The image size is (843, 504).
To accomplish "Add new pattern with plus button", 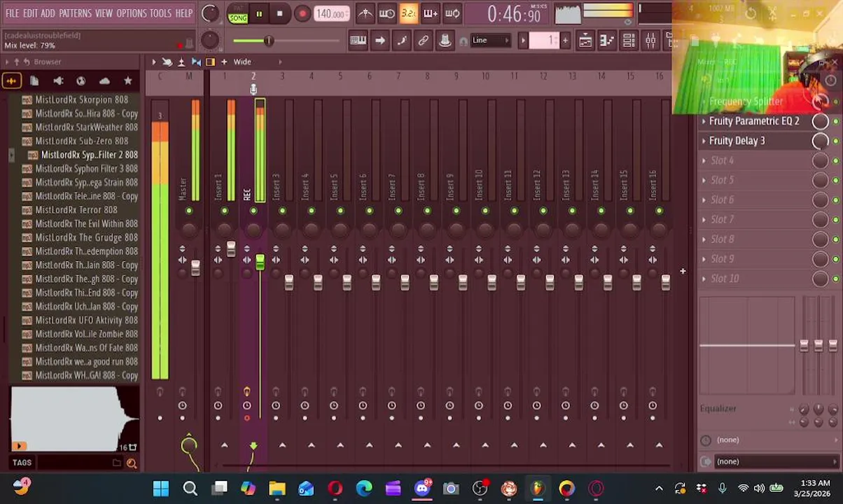I will click(565, 41).
